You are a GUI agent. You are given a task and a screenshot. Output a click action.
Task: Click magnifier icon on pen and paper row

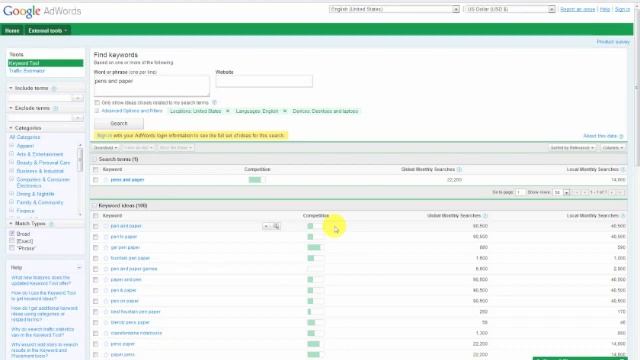[276, 226]
